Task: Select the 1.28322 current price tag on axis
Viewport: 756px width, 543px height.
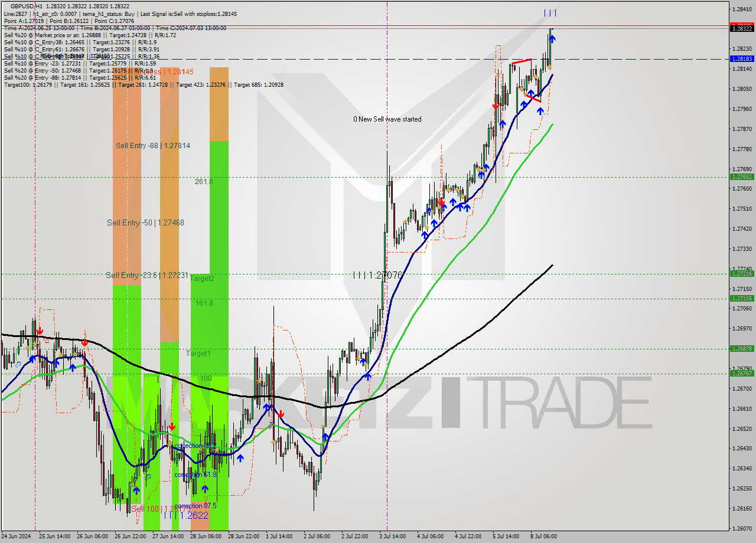Action: tap(742, 28)
